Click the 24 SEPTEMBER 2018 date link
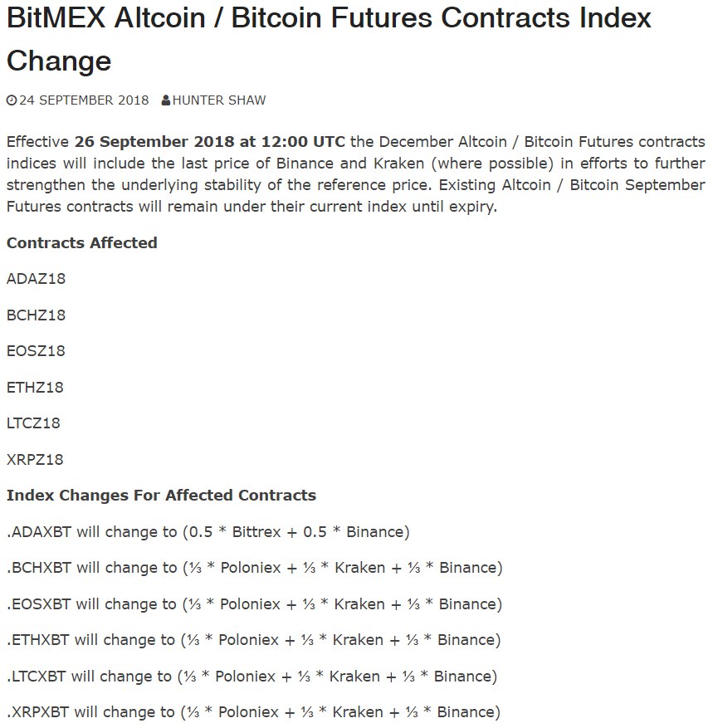This screenshot has height=728, width=713. 84,100
